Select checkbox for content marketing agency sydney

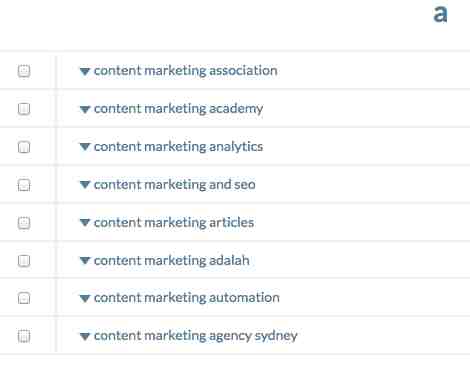click(24, 336)
